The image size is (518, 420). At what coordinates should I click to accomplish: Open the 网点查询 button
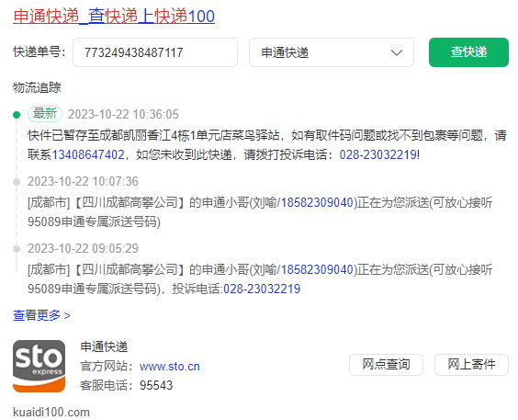pyautogui.click(x=386, y=365)
